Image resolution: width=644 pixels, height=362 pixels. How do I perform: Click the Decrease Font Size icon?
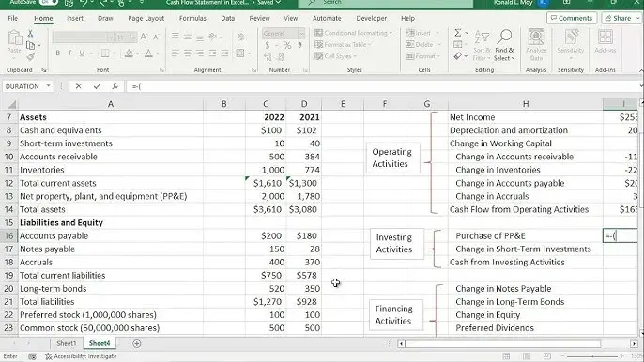(156, 37)
